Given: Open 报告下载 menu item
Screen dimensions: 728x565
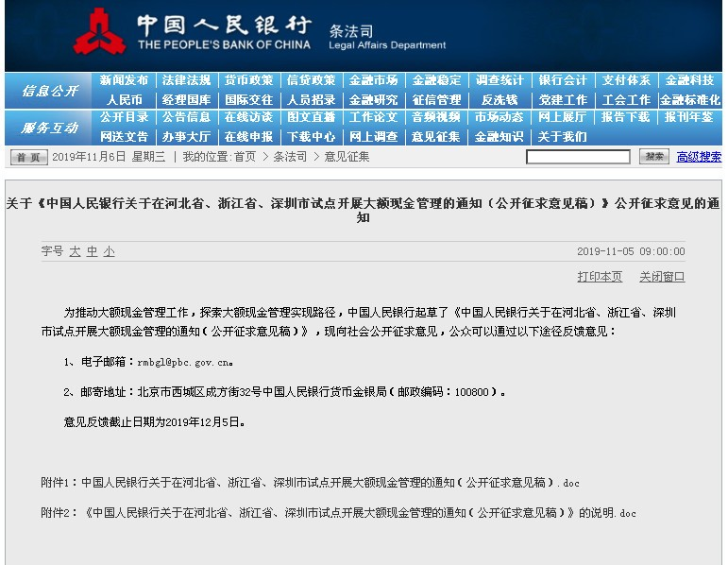Looking at the screenshot, I should tap(625, 117).
